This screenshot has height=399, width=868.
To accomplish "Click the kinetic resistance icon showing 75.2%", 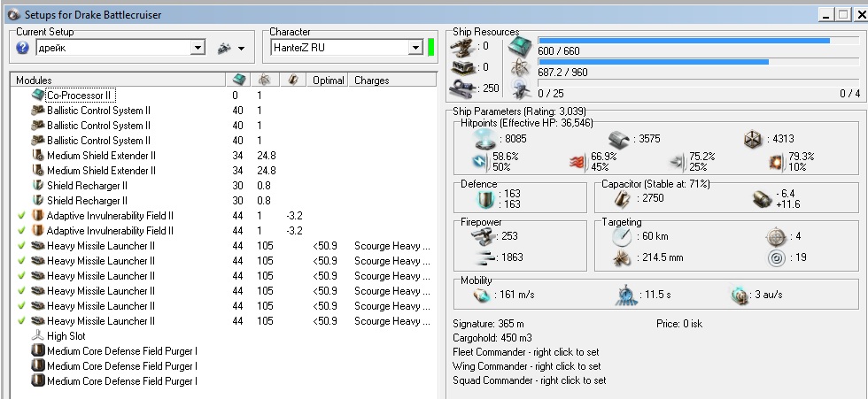I will 678,162.
